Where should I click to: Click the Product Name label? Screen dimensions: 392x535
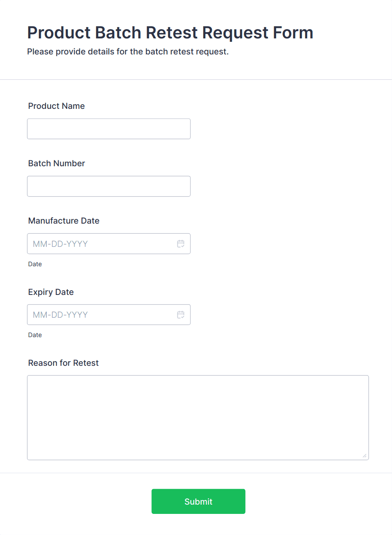[56, 106]
